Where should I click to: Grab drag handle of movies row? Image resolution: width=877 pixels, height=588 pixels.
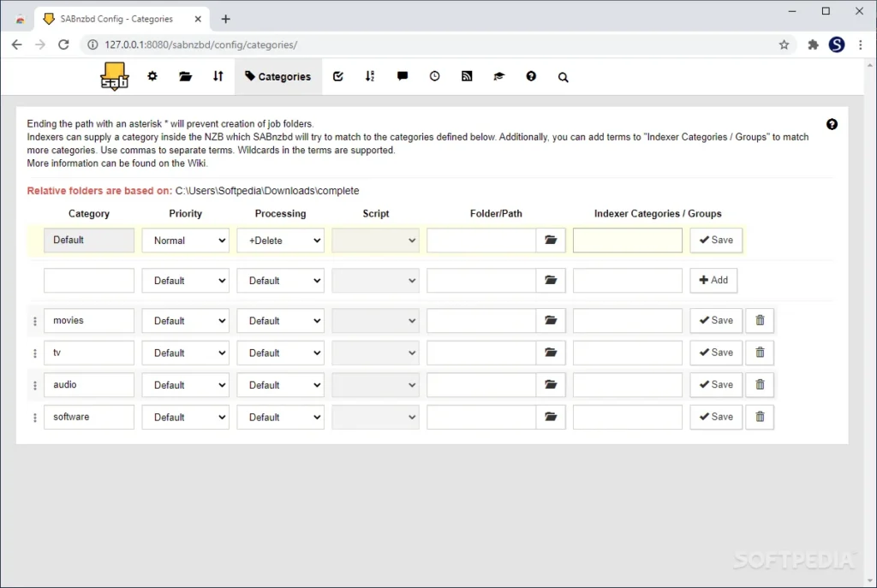coord(34,321)
